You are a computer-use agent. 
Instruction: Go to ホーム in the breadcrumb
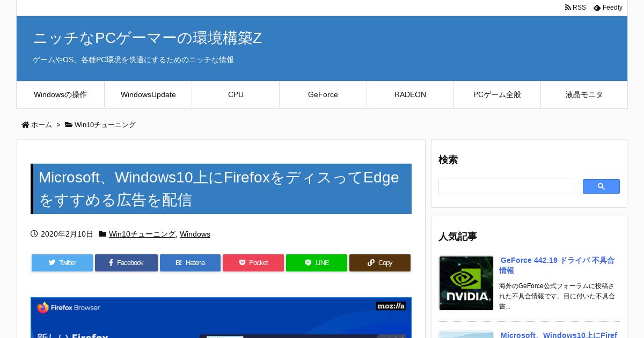[x=41, y=124]
